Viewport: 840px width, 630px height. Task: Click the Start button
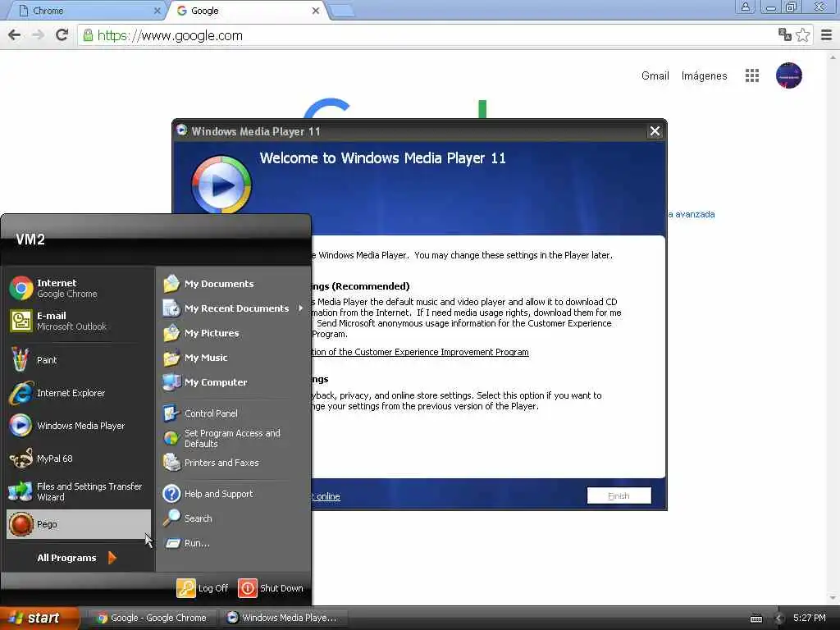click(x=39, y=618)
